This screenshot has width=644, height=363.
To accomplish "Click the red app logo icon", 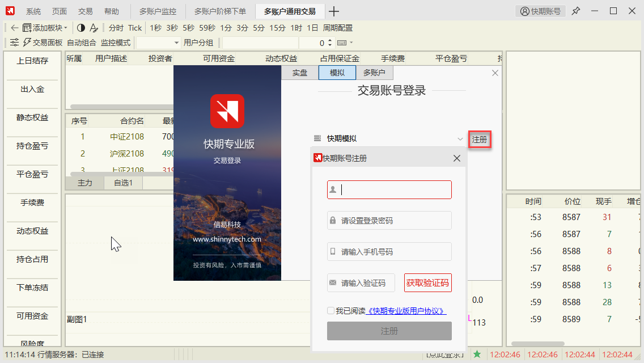I will [10, 11].
